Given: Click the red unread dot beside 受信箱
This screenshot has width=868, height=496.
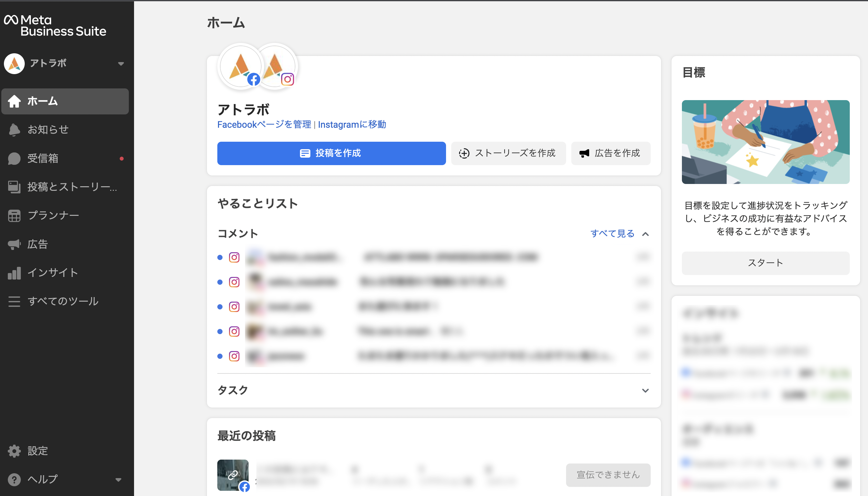Looking at the screenshot, I should pyautogui.click(x=122, y=159).
